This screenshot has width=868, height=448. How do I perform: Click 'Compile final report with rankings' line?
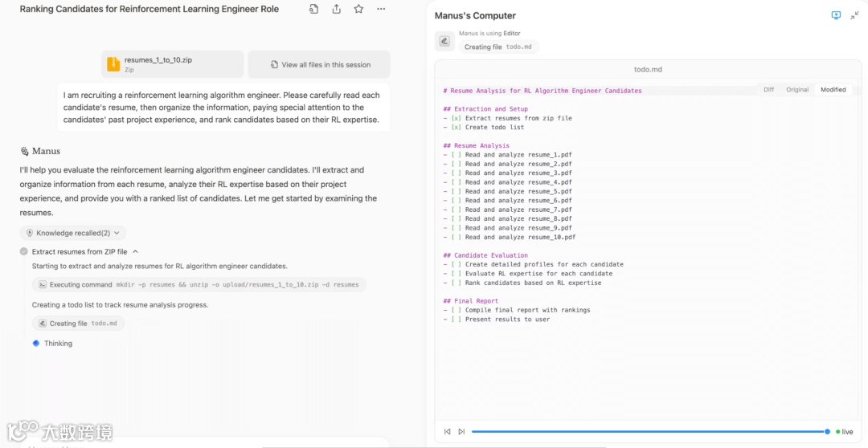517,310
